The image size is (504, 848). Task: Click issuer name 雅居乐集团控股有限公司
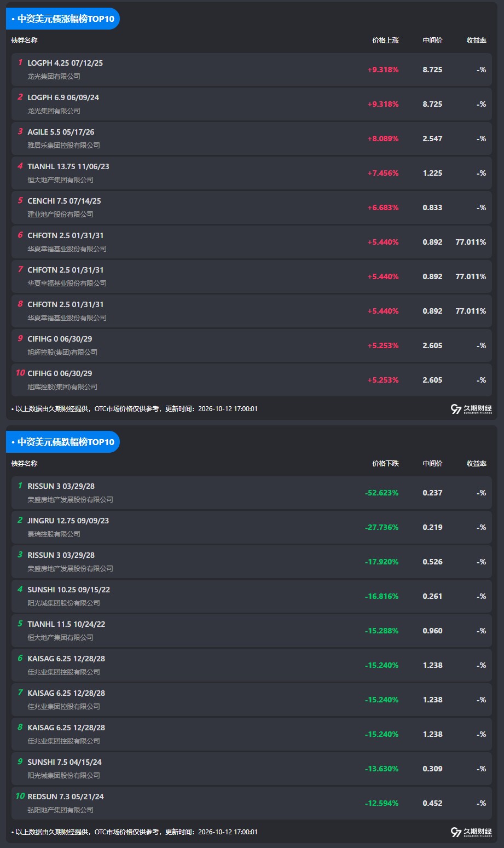64,146
